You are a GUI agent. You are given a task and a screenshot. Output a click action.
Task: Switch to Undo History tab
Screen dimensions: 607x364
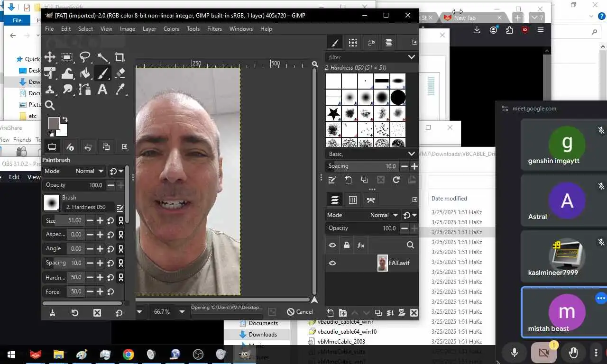88,147
